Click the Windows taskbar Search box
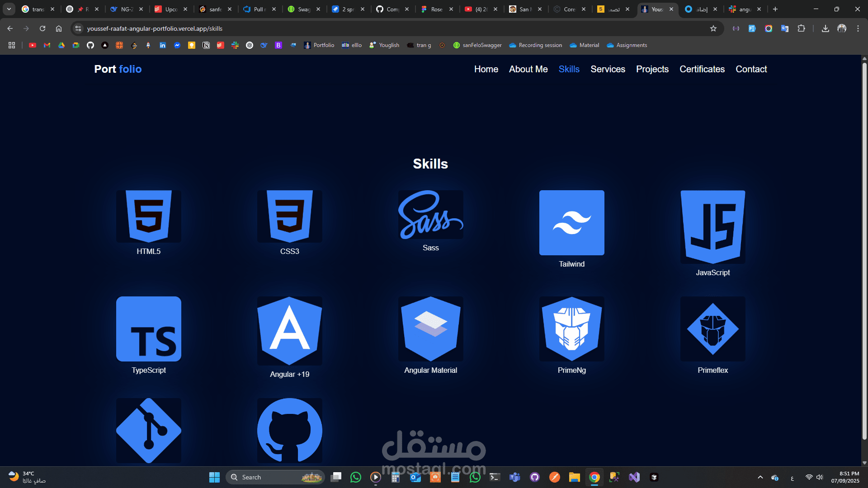The height and width of the screenshot is (488, 868). coord(275,477)
